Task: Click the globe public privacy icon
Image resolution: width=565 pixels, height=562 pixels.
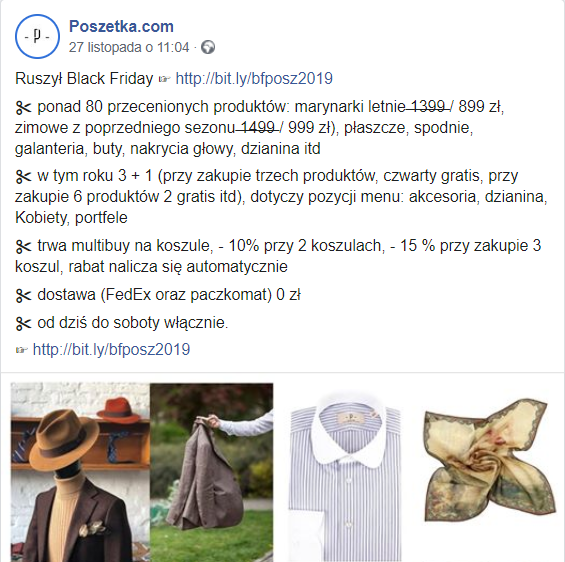Action: pyautogui.click(x=208, y=47)
